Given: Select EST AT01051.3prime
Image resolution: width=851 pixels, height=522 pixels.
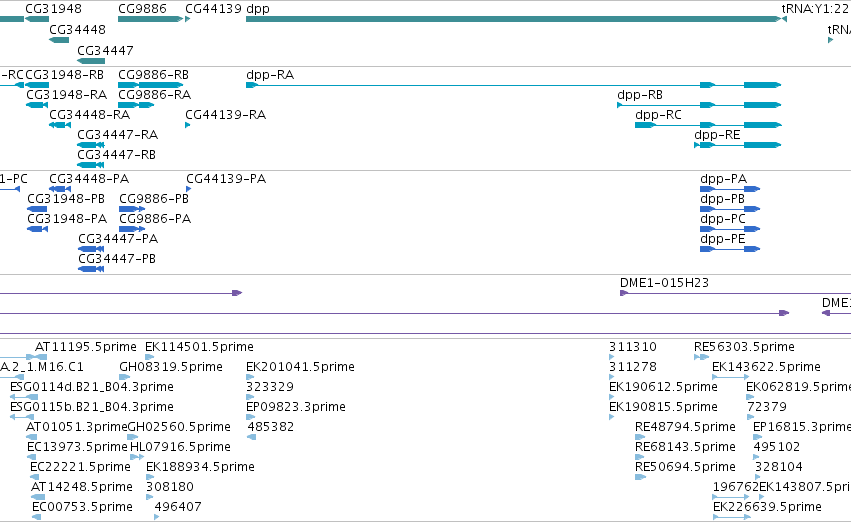Looking at the screenshot, I should pyautogui.click(x=31, y=438).
